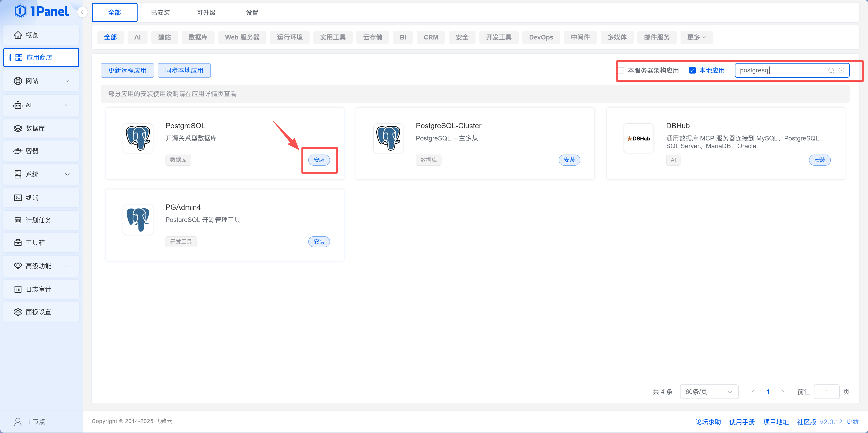Switch to the 已安装 tab
The image size is (868, 433).
[160, 12]
